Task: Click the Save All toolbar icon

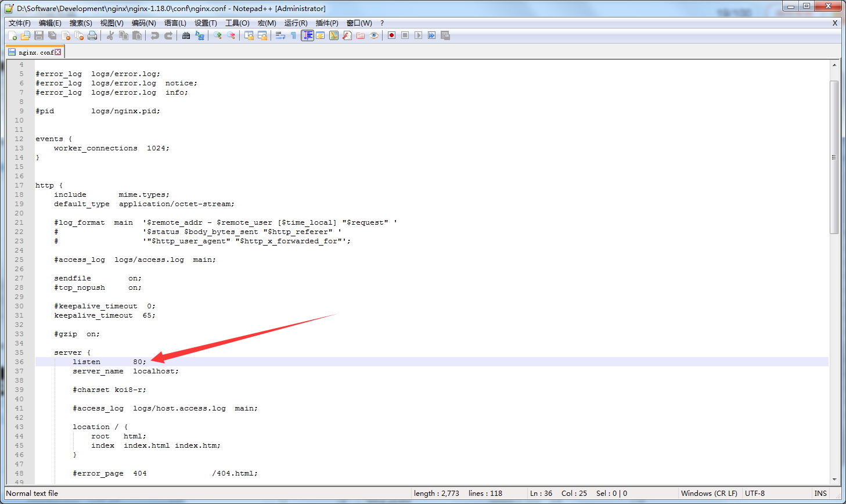Action: tap(52, 35)
